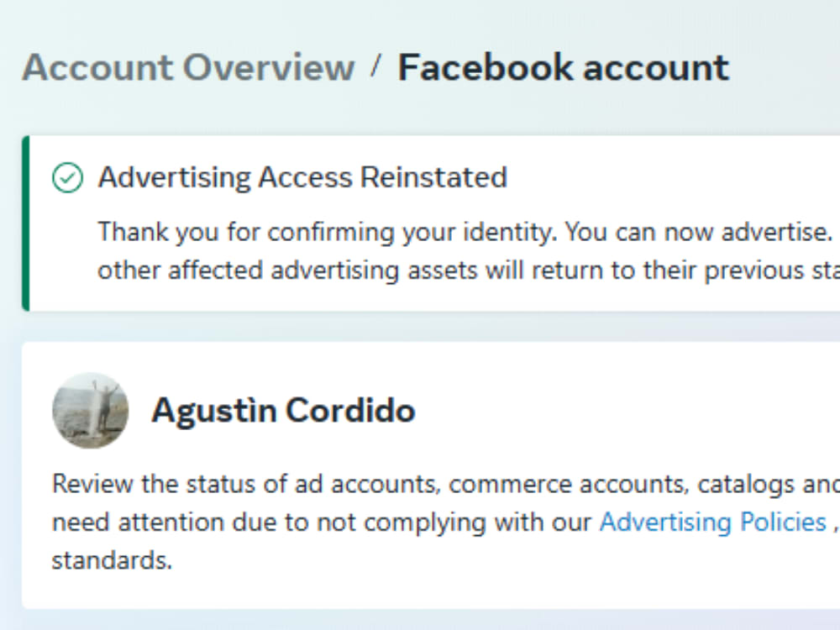Click blank area right of Reinstated heading

669,177
